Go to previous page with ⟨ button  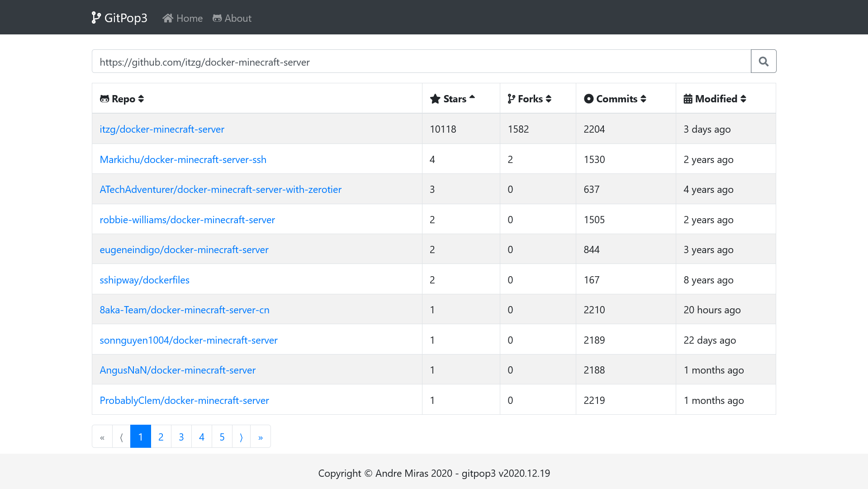click(121, 436)
